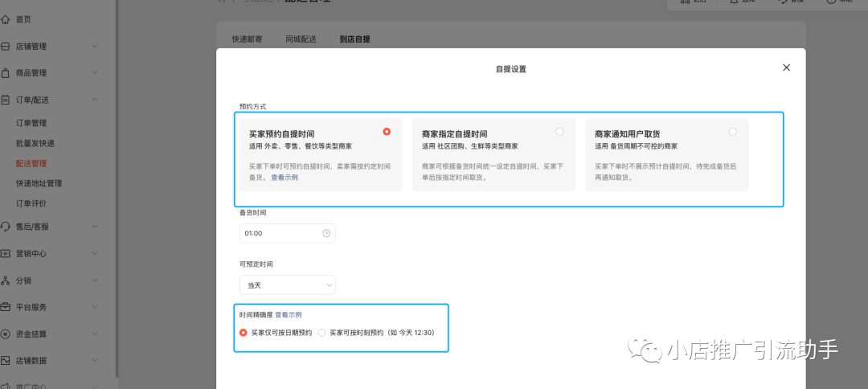Click the 时间精确度 label text
This screenshot has width=868, height=389.
click(x=256, y=315)
